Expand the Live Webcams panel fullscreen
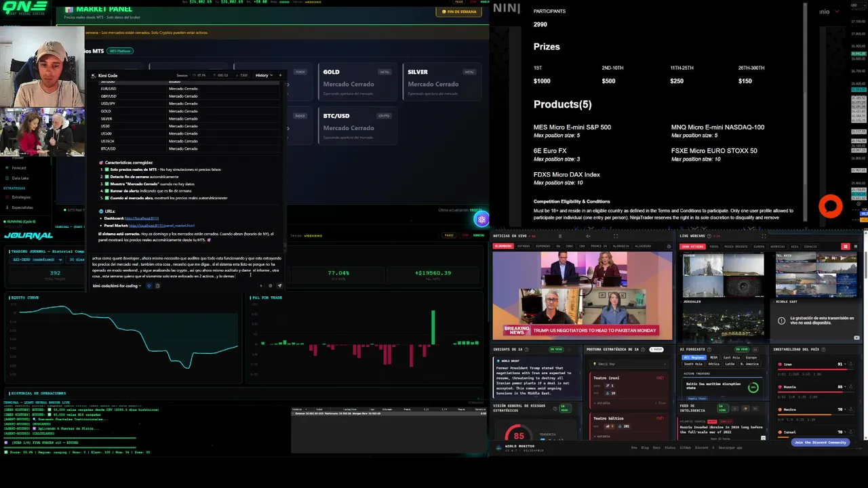 (x=764, y=236)
